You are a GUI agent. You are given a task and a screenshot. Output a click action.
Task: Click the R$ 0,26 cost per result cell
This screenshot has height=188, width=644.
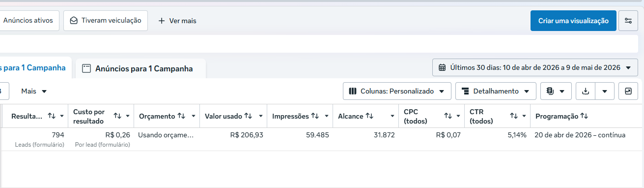click(118, 135)
